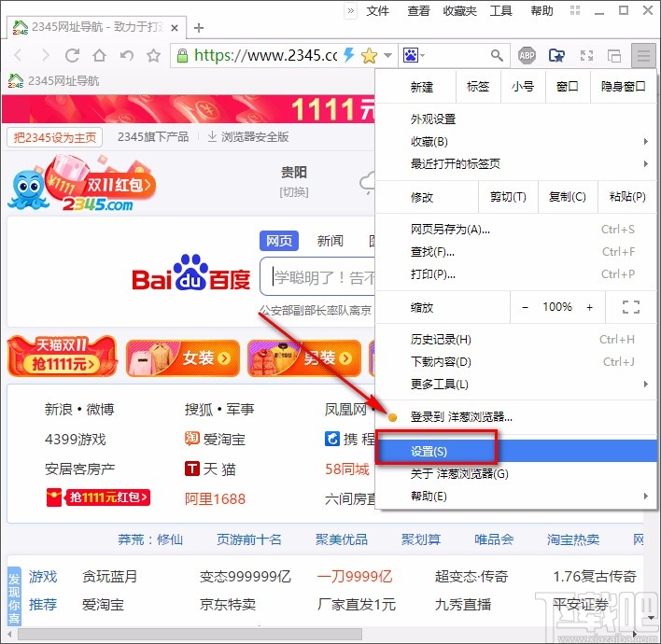661x644 pixels.
Task: Open the 工具 menu
Action: [500, 10]
